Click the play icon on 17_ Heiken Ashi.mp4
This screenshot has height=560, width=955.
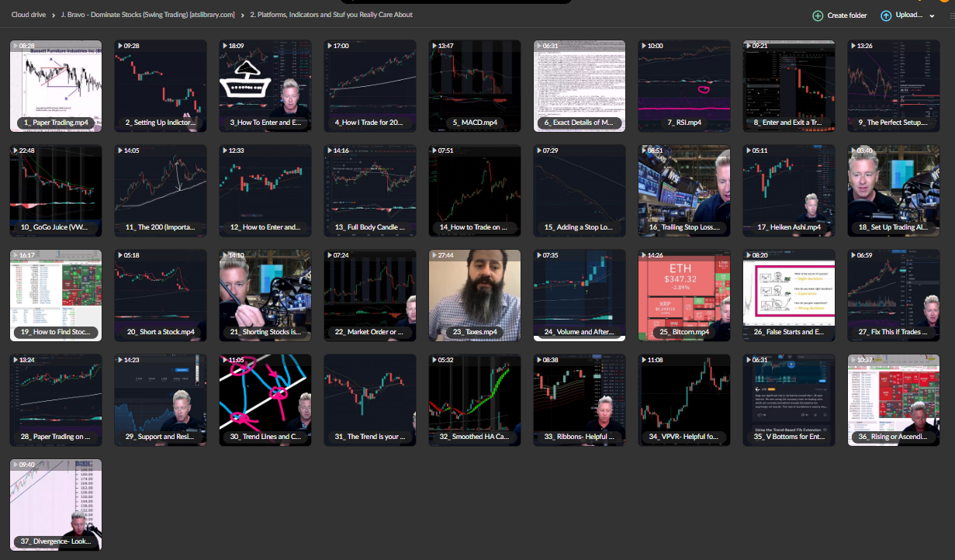(747, 150)
